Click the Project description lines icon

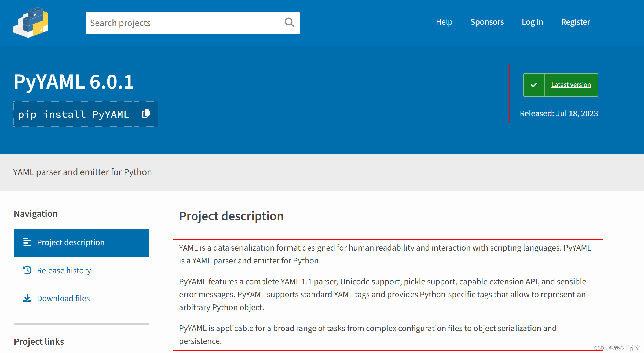27,242
